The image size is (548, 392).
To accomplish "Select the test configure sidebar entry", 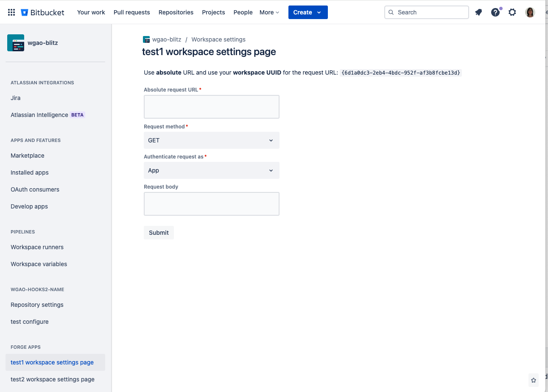I will click(x=29, y=322).
